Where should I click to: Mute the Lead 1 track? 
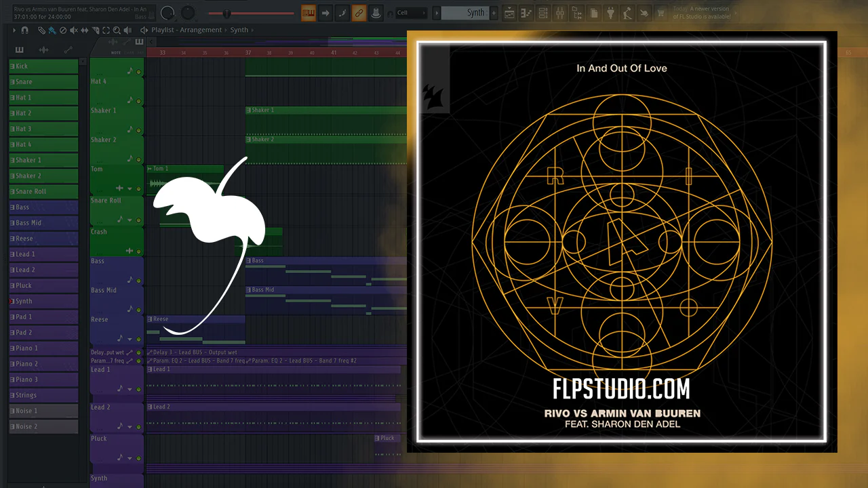point(139,388)
